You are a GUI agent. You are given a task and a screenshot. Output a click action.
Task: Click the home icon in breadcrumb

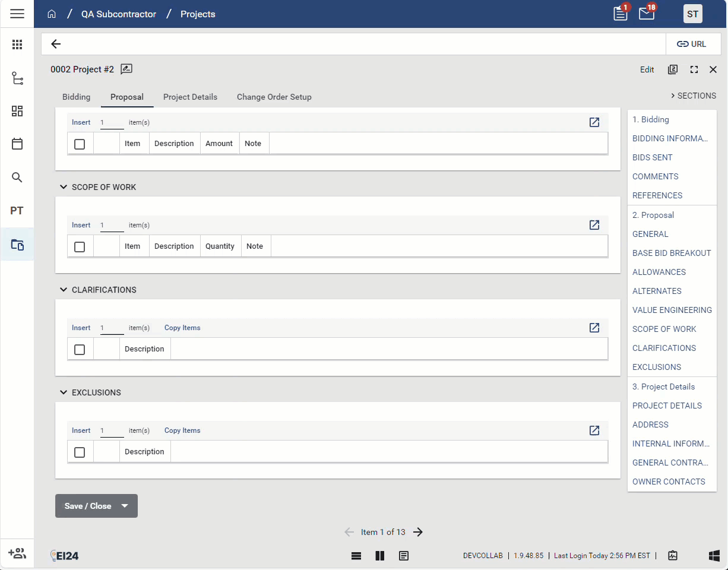52,14
